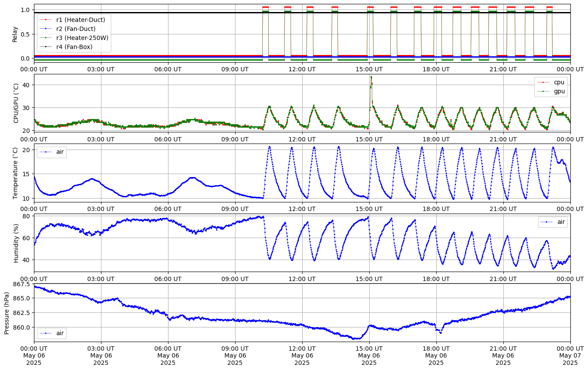Click the 80 tick on Humidity axis
Screen dimensions: 588x370
pyautogui.click(x=27, y=216)
